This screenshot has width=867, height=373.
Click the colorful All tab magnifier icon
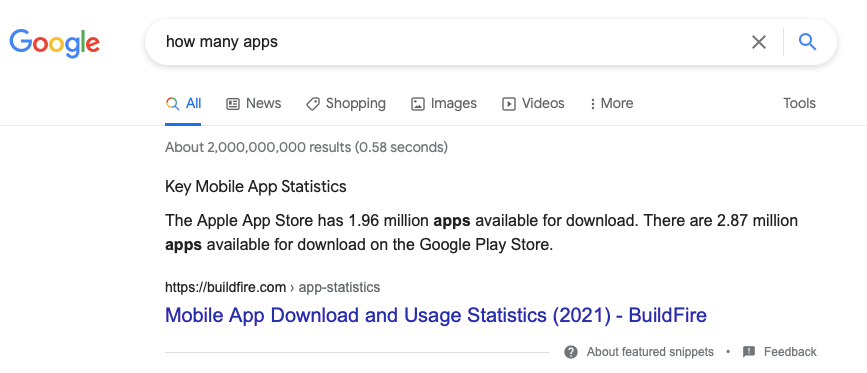click(x=173, y=104)
